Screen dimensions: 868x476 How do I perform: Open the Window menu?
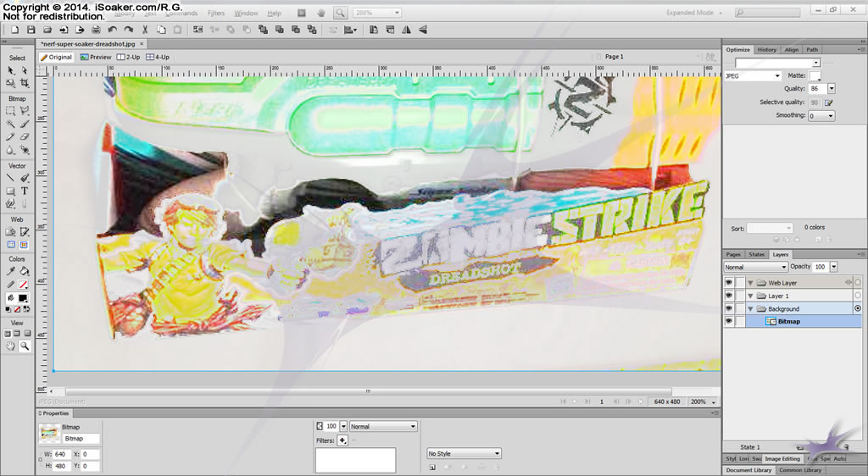[246, 13]
